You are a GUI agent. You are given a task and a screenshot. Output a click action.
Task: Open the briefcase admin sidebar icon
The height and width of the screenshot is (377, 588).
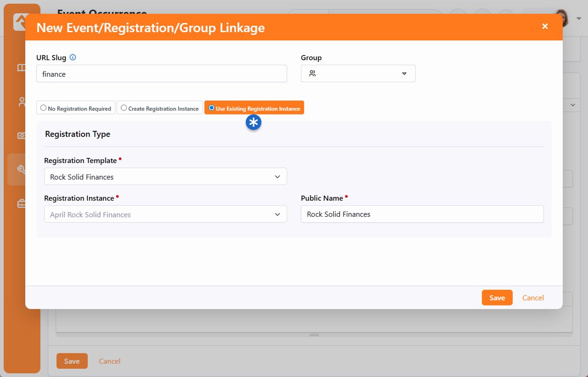coord(21,203)
